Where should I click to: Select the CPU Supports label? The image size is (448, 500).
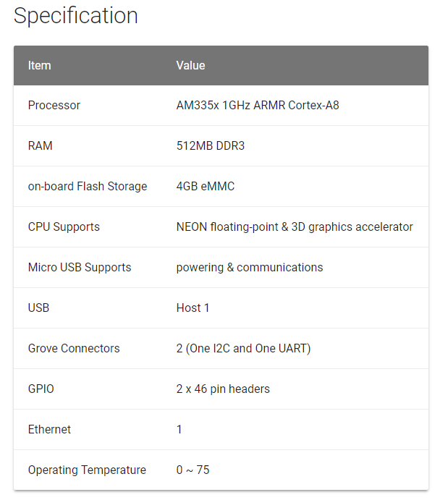pyautogui.click(x=64, y=226)
